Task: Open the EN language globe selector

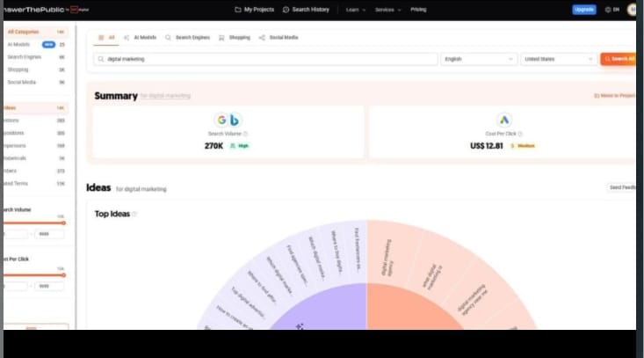Action: pos(612,10)
